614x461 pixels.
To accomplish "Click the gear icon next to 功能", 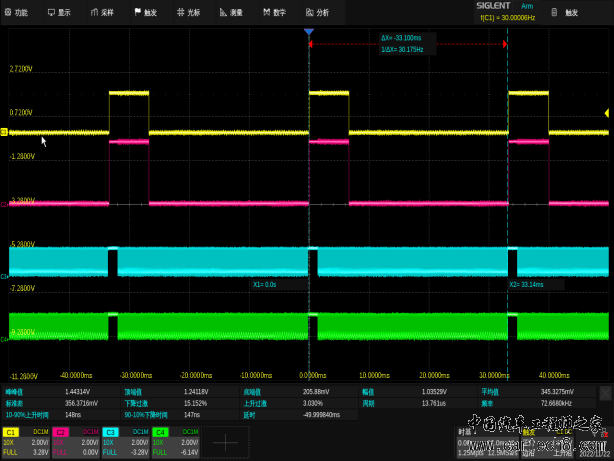I will 8,12.
